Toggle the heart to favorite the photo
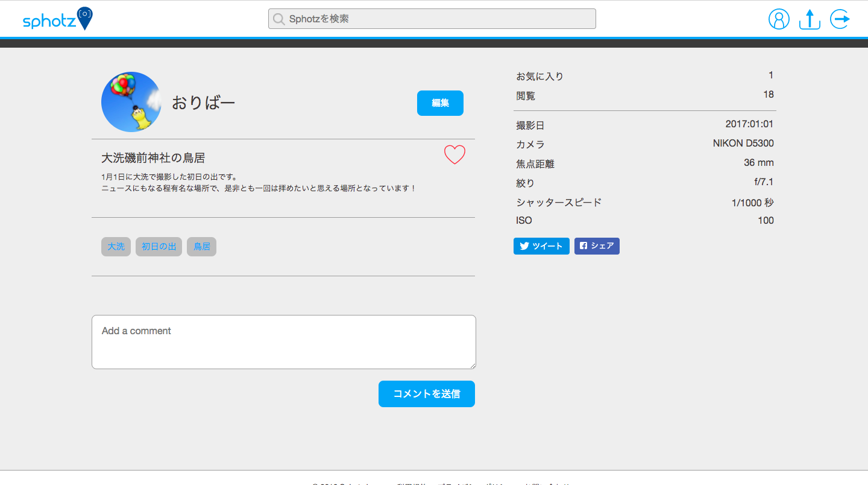The image size is (868, 485). point(454,154)
